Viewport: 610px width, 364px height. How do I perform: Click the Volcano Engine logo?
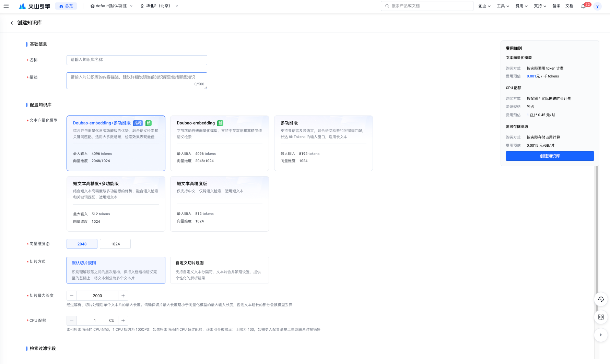(x=34, y=6)
